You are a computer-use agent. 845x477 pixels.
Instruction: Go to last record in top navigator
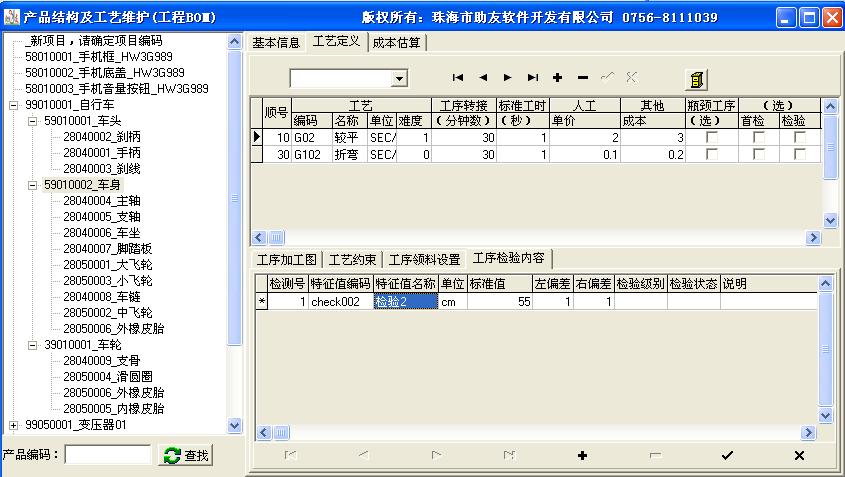532,78
